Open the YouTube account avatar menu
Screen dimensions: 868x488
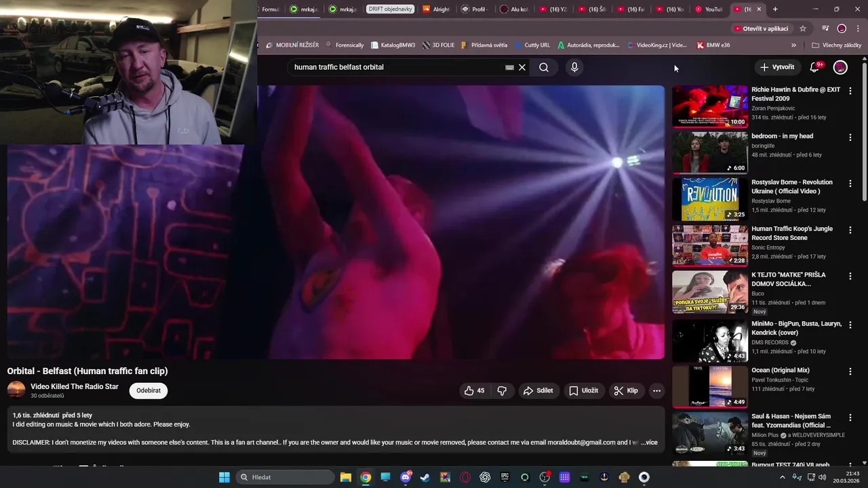840,67
